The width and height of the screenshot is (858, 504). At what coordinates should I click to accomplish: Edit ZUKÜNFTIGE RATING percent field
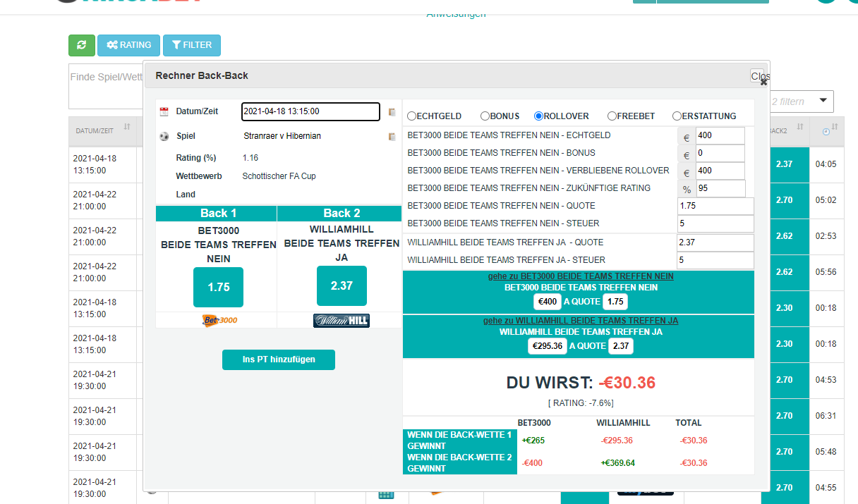coord(721,189)
